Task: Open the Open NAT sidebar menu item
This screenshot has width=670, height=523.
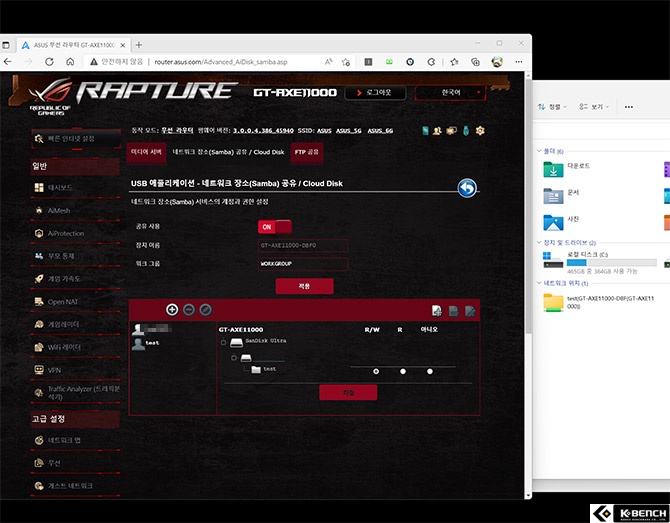Action: 75,302
